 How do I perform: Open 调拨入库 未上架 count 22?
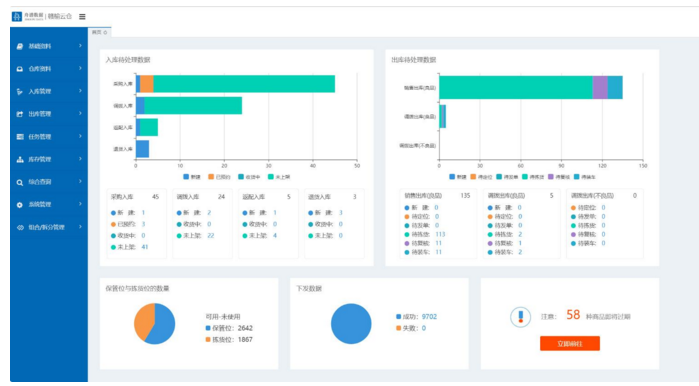pyautogui.click(x=211, y=235)
